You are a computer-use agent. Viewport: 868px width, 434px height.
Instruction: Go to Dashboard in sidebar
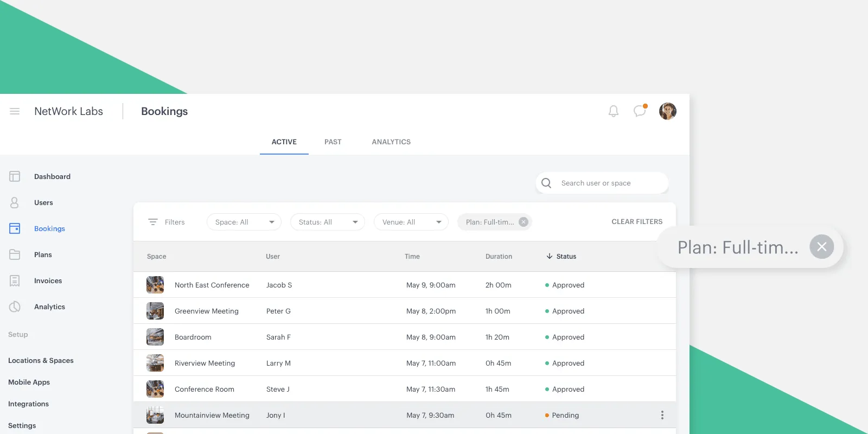click(x=52, y=176)
